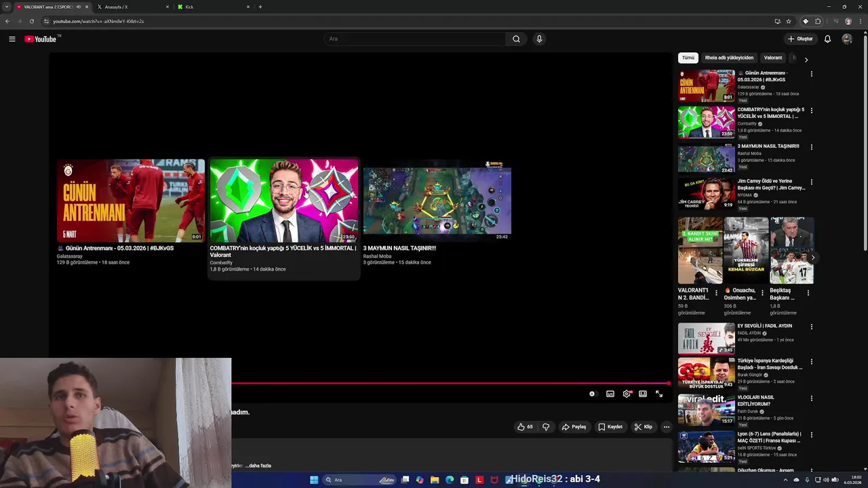Screen dimensions: 868x488
Task: Open Chrome three-dot menu
Action: coord(860,21)
